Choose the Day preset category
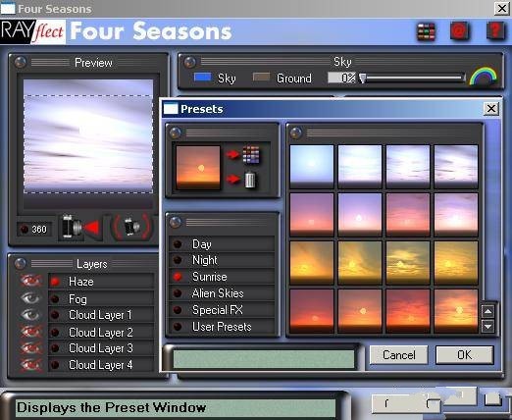Image resolution: width=512 pixels, height=420 pixels. [x=222, y=244]
